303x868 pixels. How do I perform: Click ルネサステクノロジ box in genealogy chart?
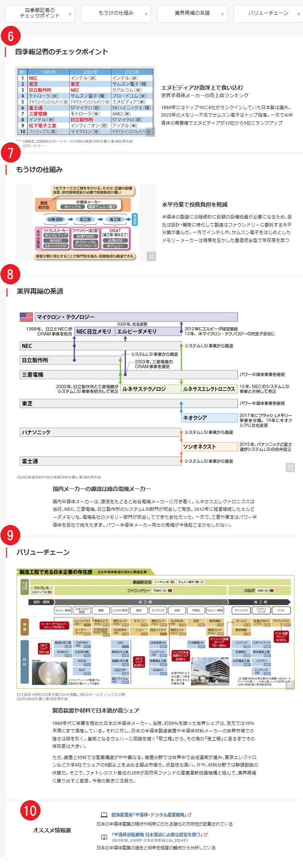point(151,389)
